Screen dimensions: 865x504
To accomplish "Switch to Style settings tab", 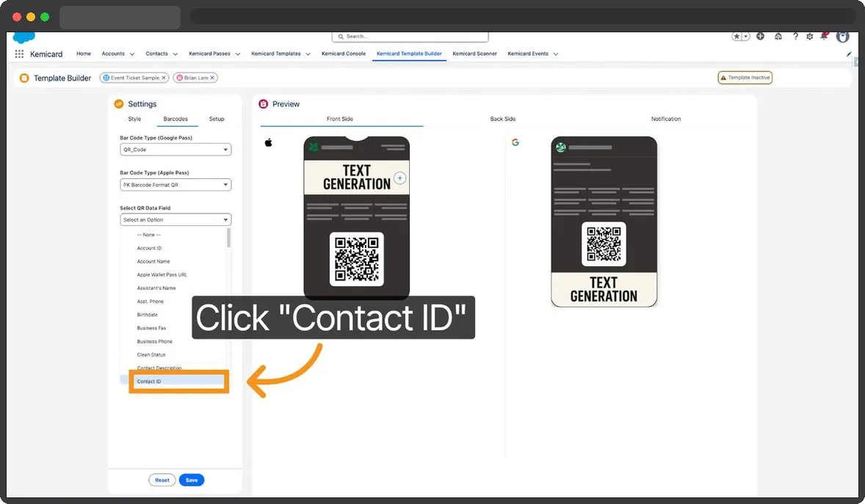I will (x=134, y=119).
